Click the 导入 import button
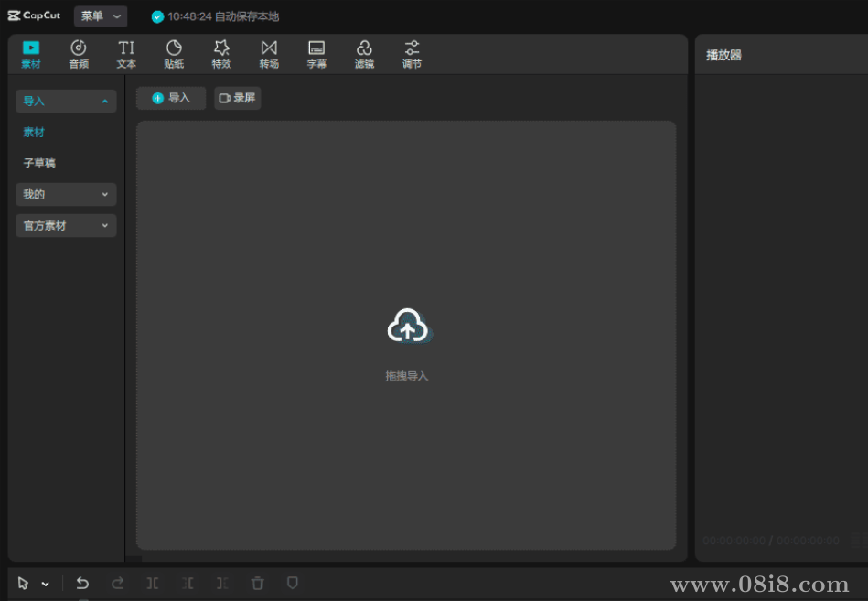Viewport: 868px width, 601px height. coord(171,98)
